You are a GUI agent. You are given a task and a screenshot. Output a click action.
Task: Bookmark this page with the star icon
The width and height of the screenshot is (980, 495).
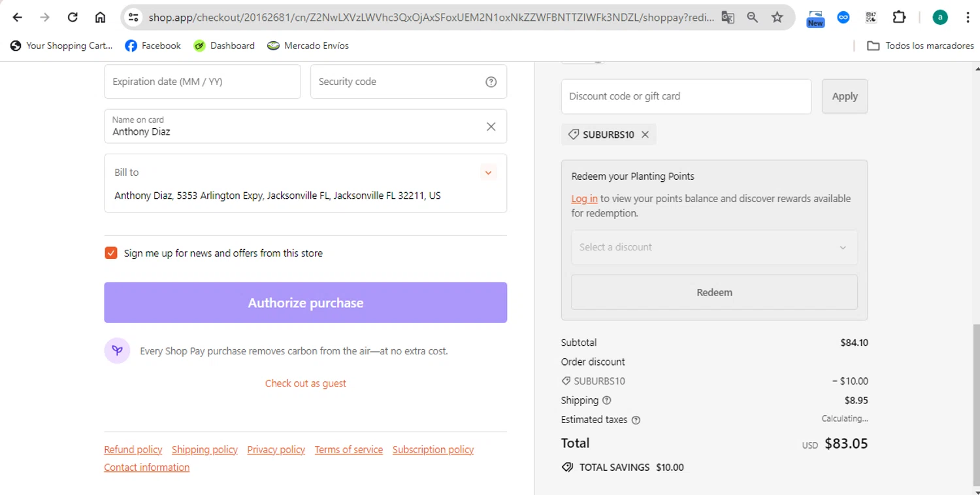coord(777,18)
